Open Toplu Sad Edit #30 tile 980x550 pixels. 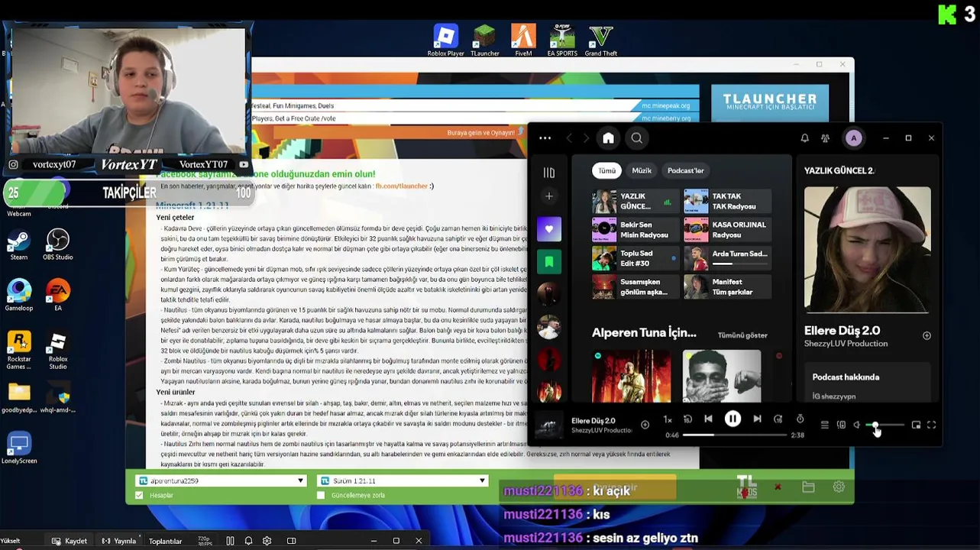(636, 258)
